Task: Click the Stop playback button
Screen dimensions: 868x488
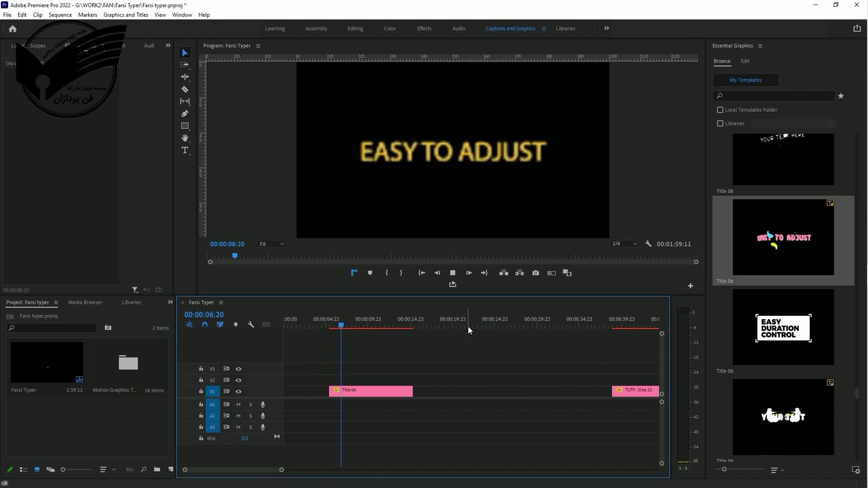Action: coord(453,273)
